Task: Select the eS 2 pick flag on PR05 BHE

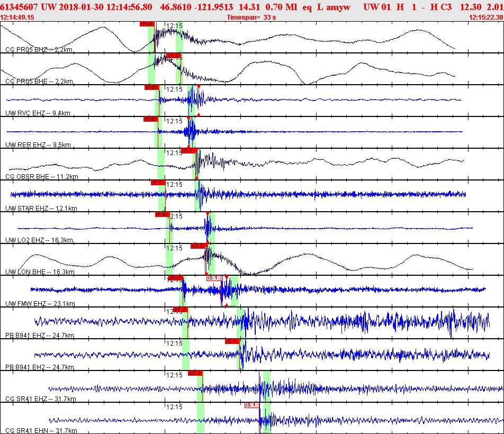Action: tap(173, 56)
